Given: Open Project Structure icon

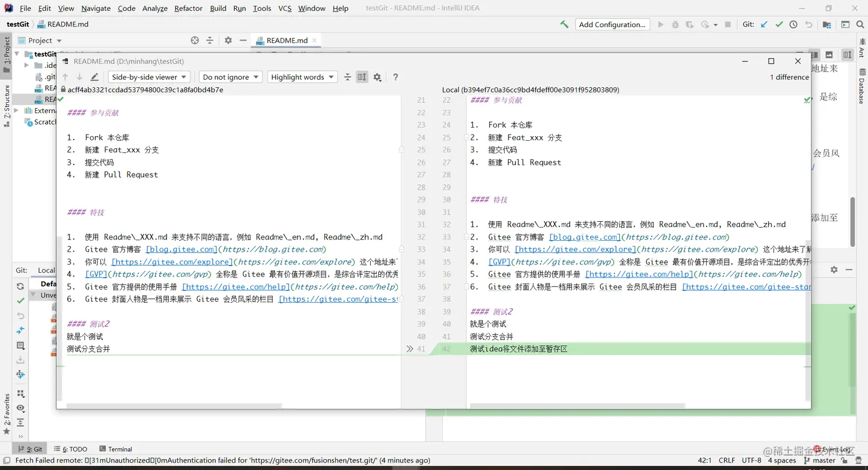Looking at the screenshot, I should [x=827, y=24].
